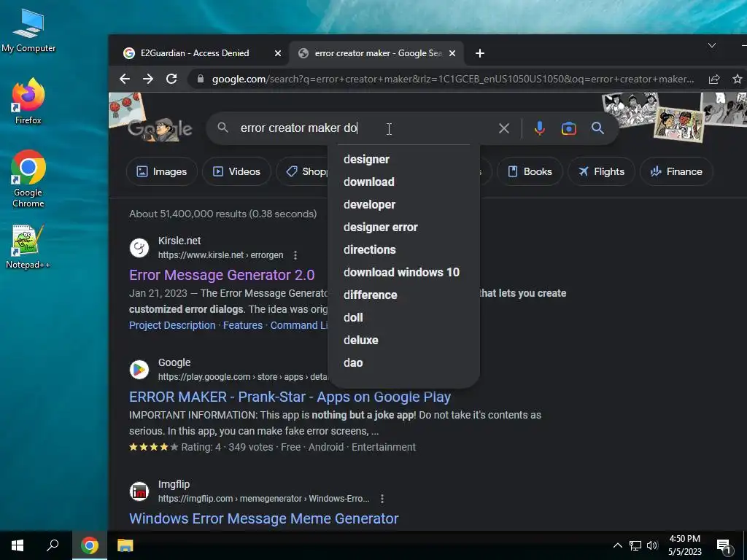
Task: Launch Firefox from the desktop
Action: [28, 101]
